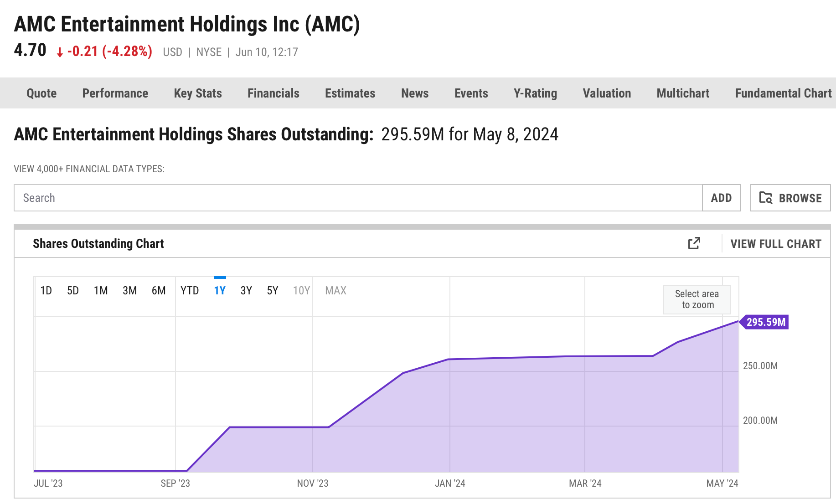Image resolution: width=836 pixels, height=504 pixels.
Task: Open the Key Stats tab
Action: tap(197, 93)
